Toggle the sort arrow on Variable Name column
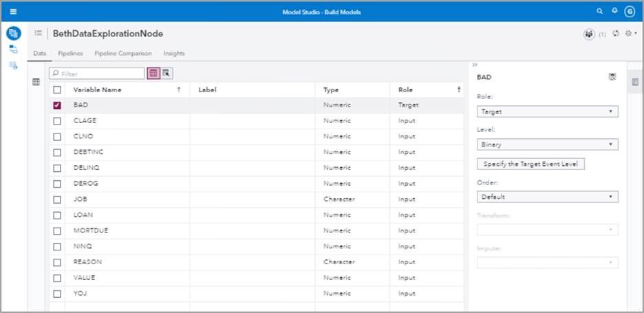The width and height of the screenshot is (644, 313). point(179,89)
